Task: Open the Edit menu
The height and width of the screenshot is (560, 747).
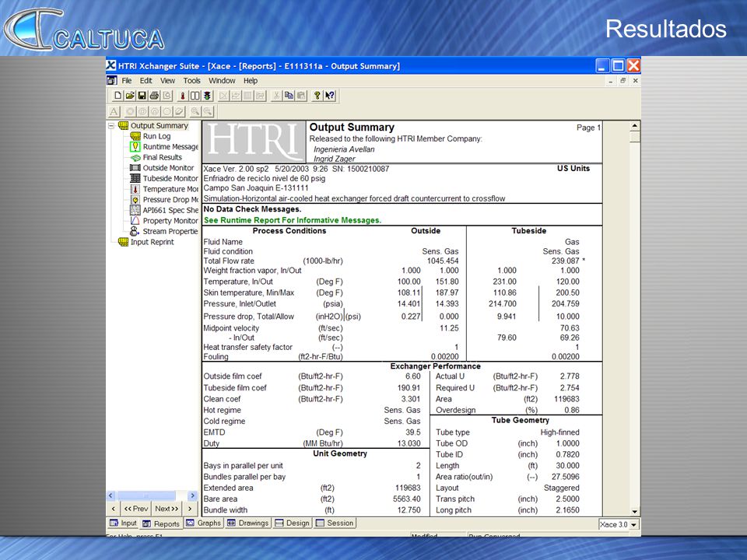Action: 146,81
